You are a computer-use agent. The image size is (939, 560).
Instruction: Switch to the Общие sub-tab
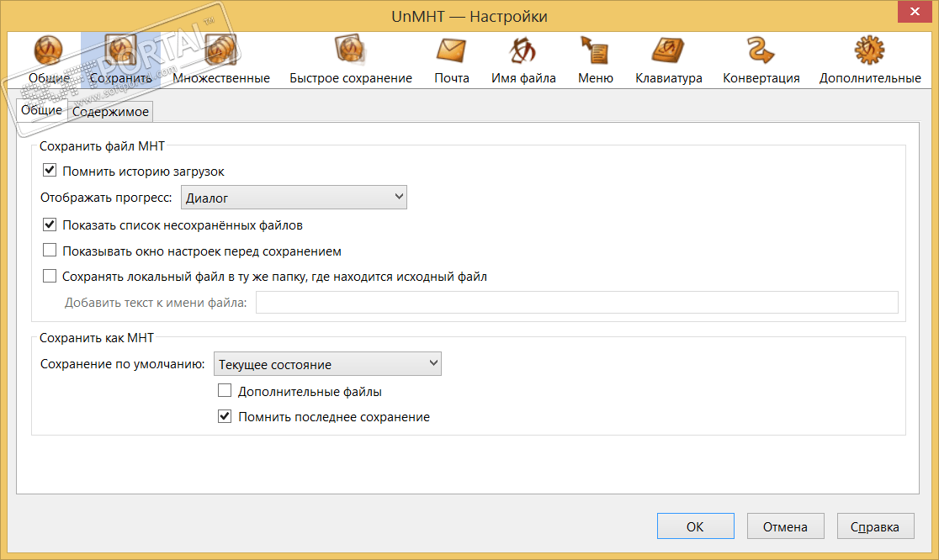click(42, 110)
